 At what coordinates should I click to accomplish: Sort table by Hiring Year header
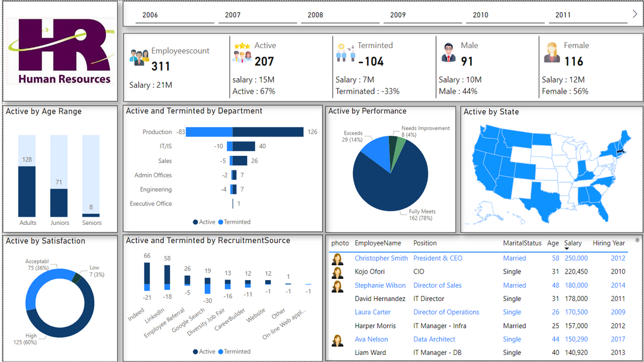(x=609, y=243)
